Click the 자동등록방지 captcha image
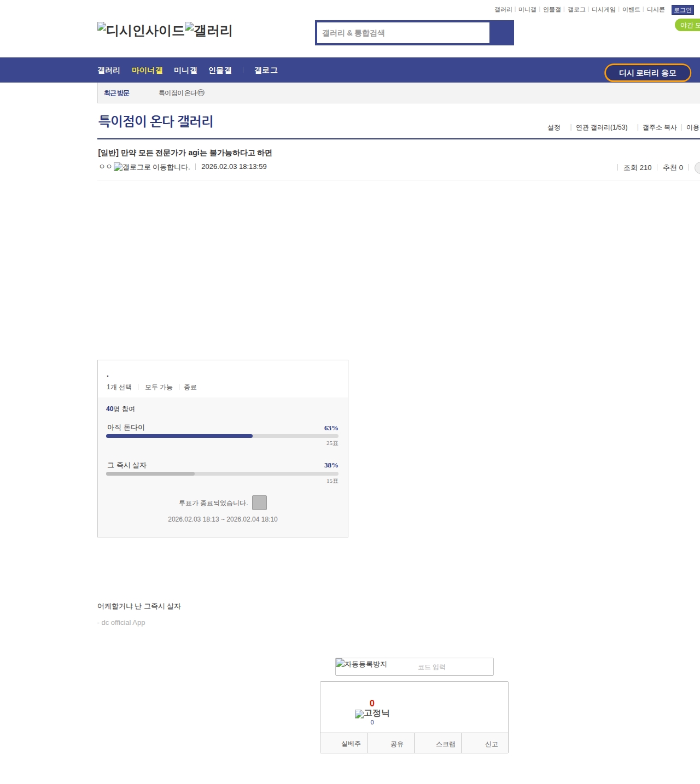 tap(361, 665)
